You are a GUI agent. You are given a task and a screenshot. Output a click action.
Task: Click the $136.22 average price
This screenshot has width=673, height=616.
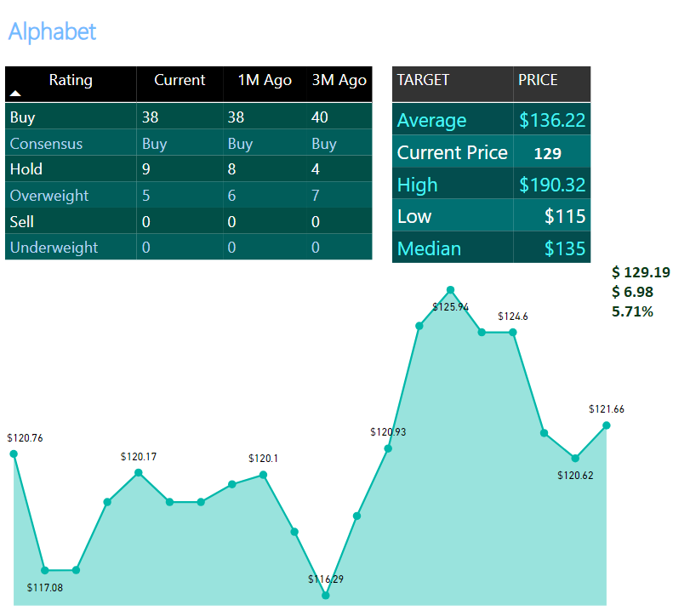(x=552, y=120)
